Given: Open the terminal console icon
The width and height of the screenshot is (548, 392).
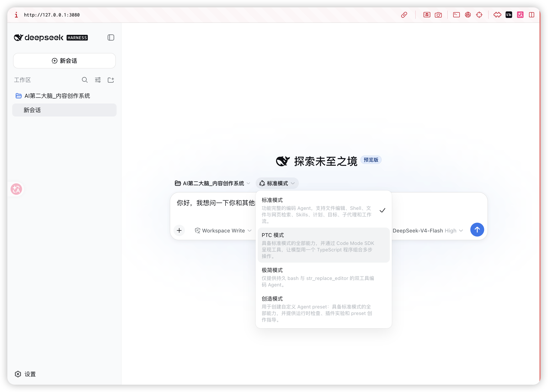Looking at the screenshot, I should pyautogui.click(x=456, y=15).
